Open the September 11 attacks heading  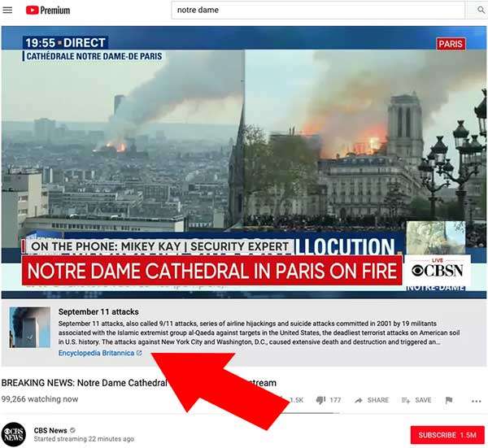98,311
